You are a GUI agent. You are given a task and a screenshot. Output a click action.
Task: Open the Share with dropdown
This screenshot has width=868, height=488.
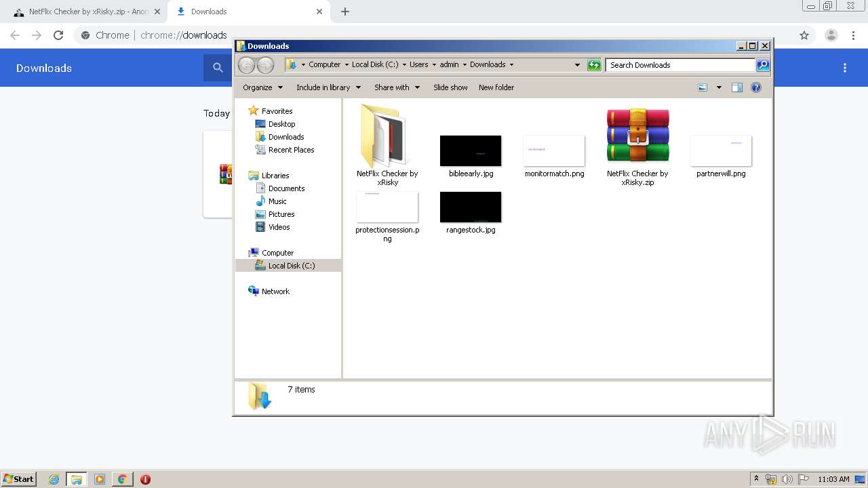tap(397, 87)
